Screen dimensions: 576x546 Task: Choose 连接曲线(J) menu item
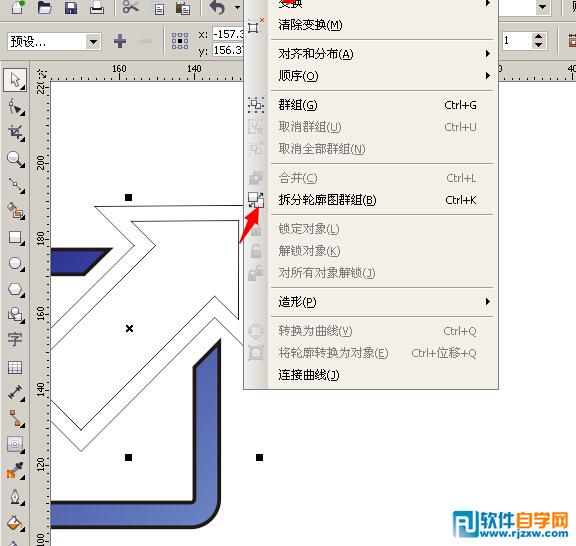click(371, 375)
